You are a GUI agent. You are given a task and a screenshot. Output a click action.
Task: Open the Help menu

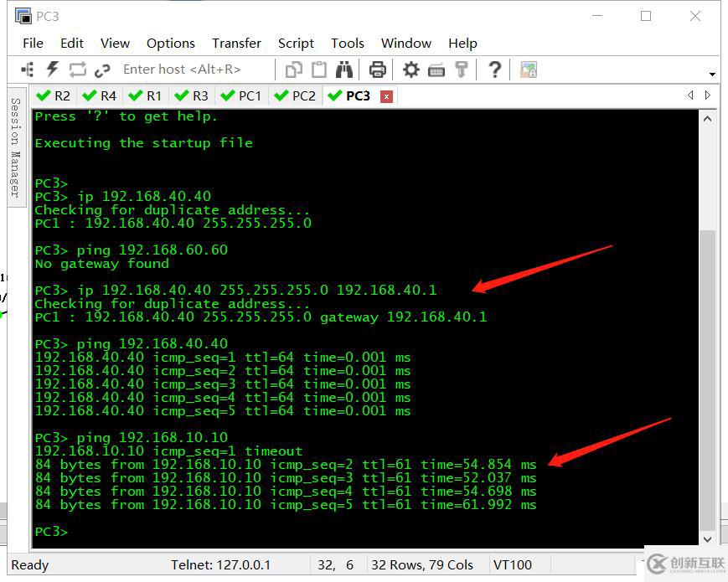463,44
